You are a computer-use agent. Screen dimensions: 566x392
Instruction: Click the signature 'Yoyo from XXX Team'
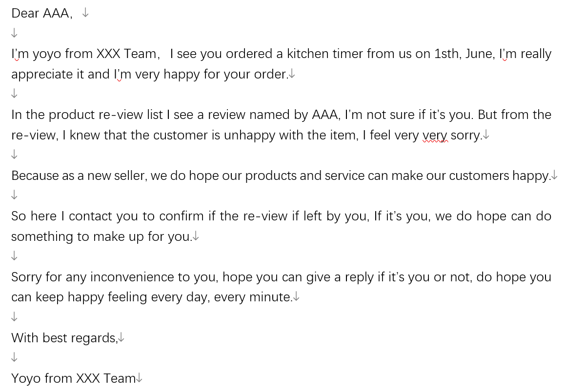[73, 378]
